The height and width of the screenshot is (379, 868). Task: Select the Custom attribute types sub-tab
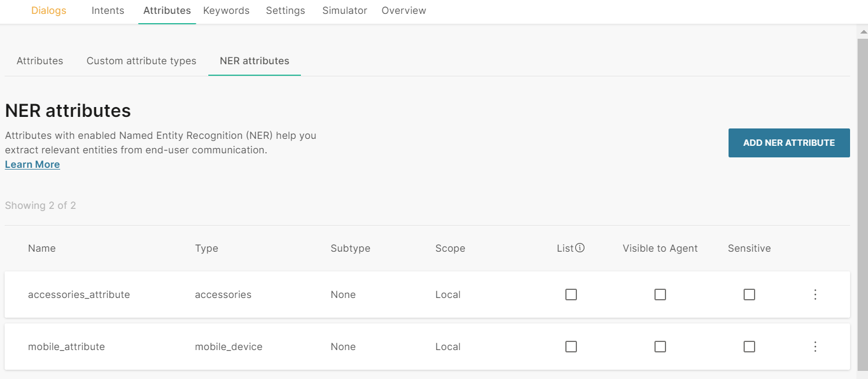(x=141, y=61)
